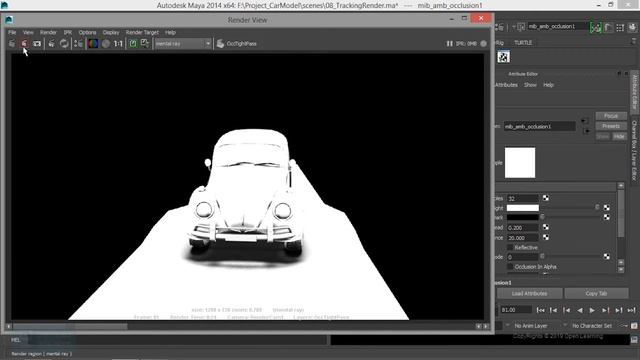This screenshot has height=360, width=640.
Task: Open the No Character Set dropdown
Action: pyautogui.click(x=593, y=326)
